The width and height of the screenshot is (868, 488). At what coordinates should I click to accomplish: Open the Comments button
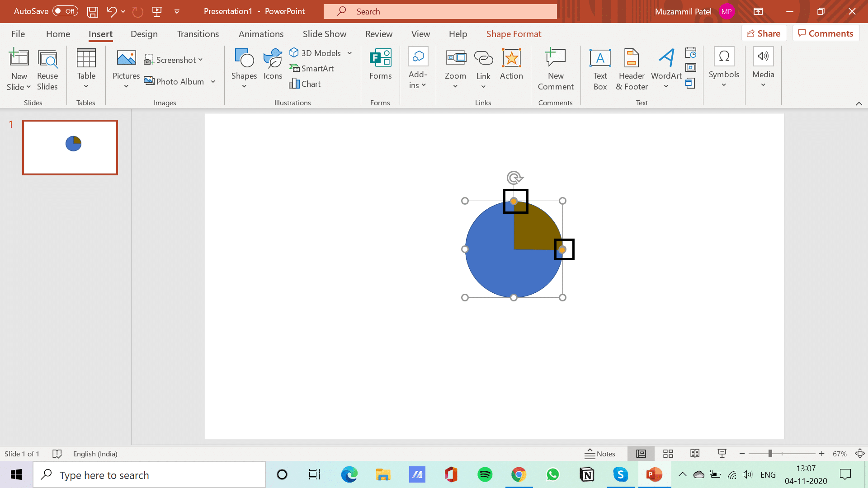[826, 33]
